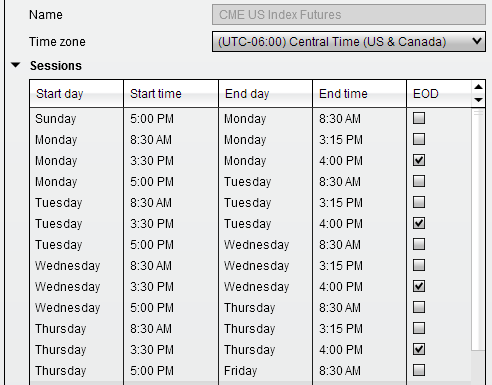Uncheck EOD for Wednesday 3:30 PM session
Image resolution: width=492 pixels, height=385 pixels.
pos(419,286)
